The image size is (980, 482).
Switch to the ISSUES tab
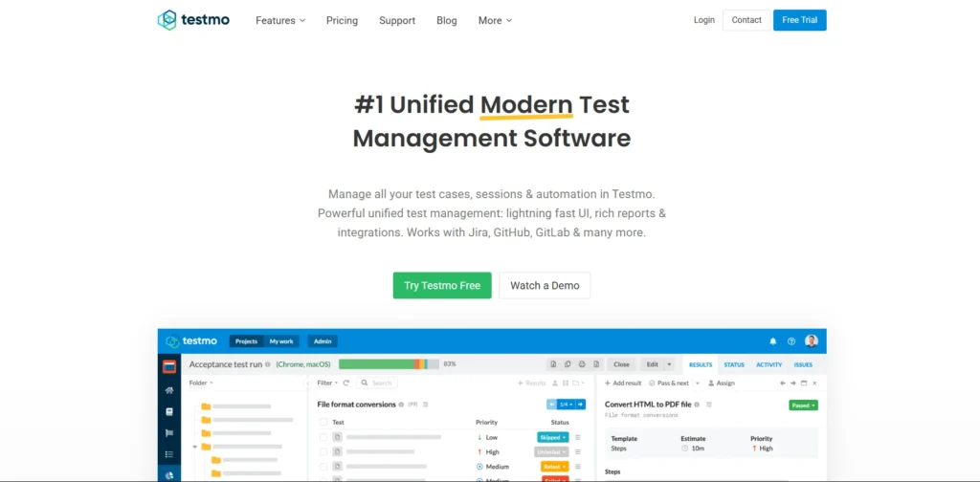(803, 364)
